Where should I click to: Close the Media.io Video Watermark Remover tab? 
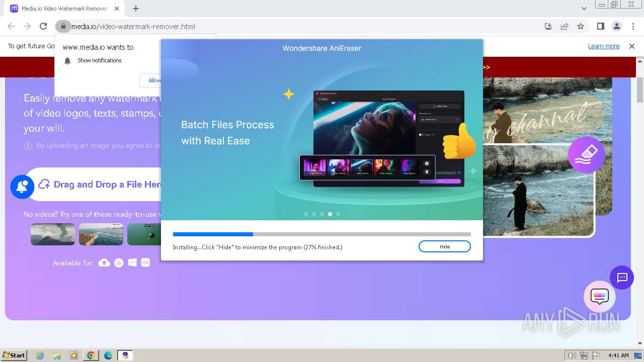point(117,9)
